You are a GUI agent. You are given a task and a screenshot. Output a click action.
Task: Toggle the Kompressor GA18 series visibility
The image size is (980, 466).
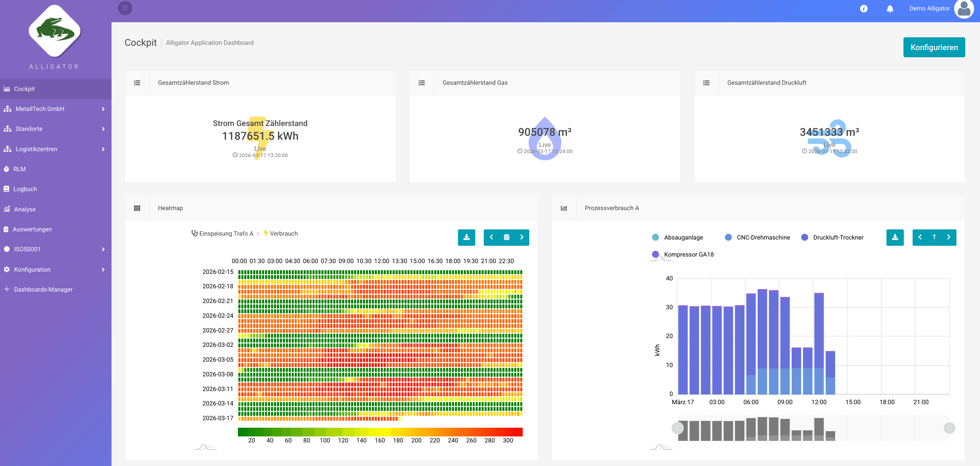click(x=689, y=254)
